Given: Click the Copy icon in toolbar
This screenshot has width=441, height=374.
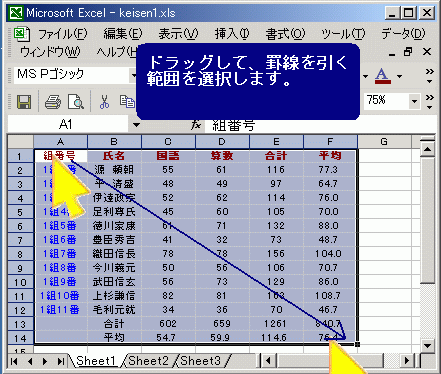Looking at the screenshot, I should (x=127, y=102).
